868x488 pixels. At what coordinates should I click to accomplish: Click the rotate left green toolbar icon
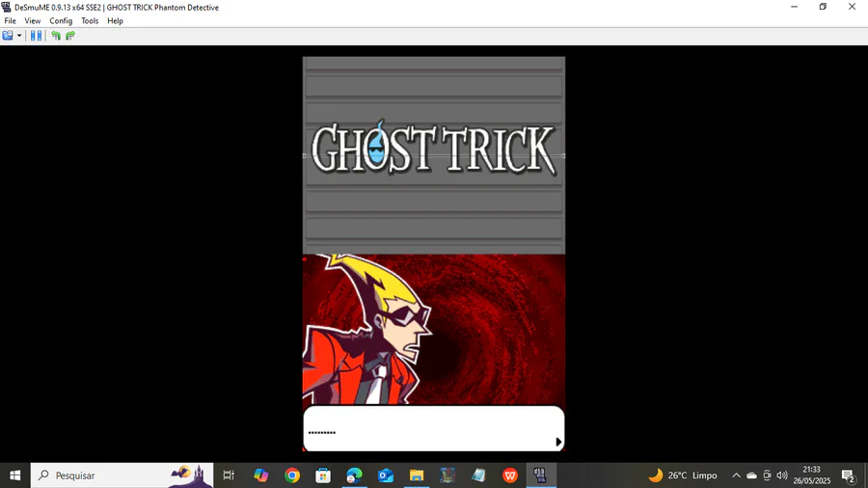(x=56, y=36)
